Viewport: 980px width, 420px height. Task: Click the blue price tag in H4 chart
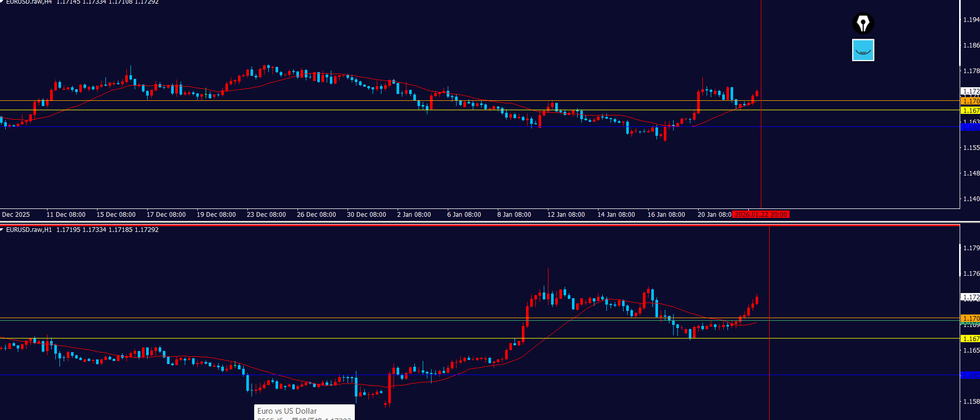970,127
